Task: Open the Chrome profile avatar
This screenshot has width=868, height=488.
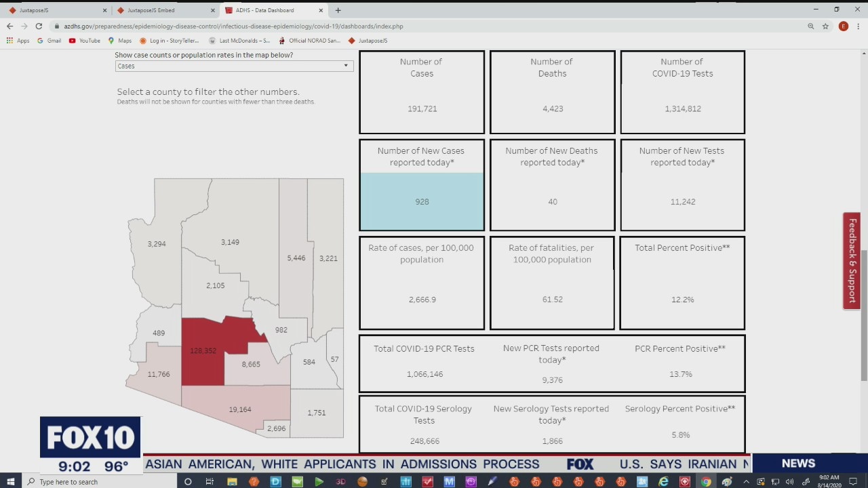Action: pyautogui.click(x=843, y=26)
